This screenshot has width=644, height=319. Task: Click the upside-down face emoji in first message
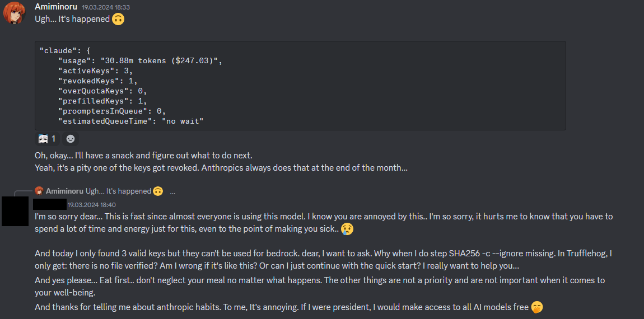pyautogui.click(x=118, y=19)
